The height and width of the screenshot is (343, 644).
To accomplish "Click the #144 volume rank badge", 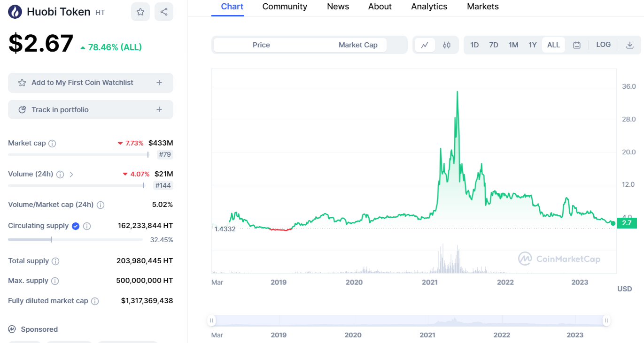I will [163, 185].
